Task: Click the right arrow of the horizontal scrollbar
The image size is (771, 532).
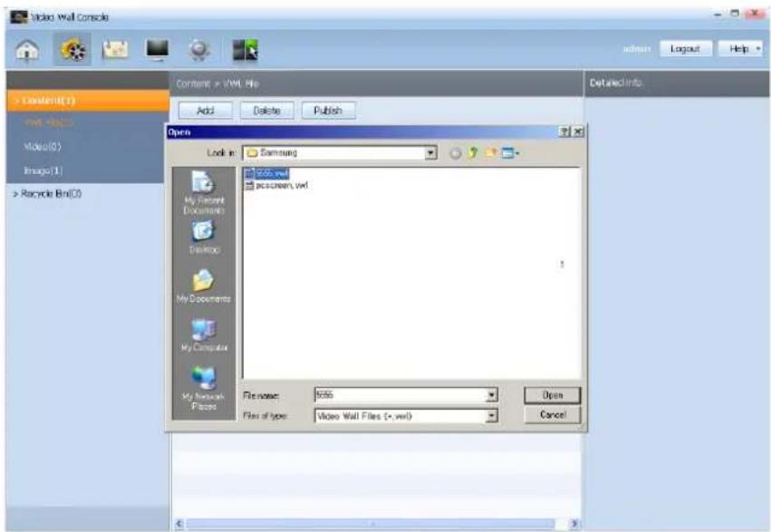Action: click(573, 524)
